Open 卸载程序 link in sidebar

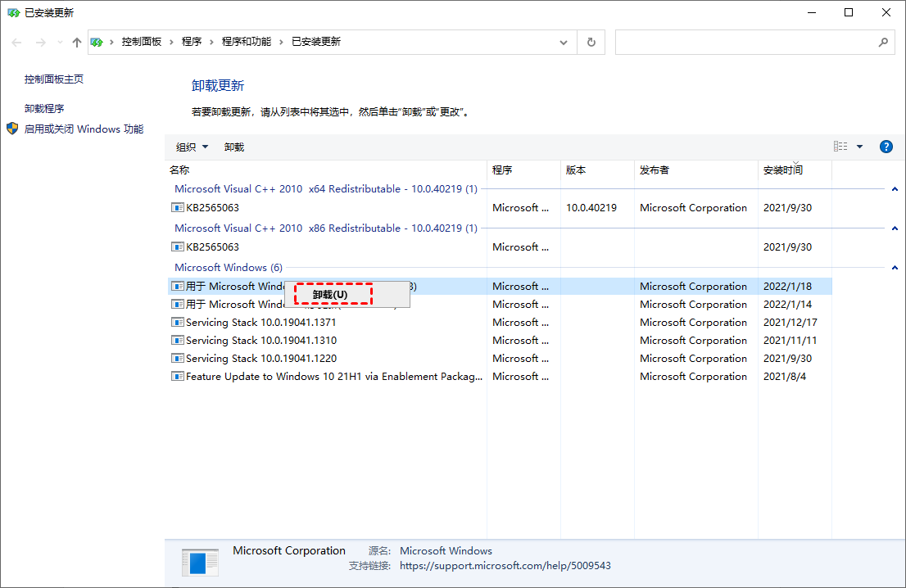[x=44, y=109]
